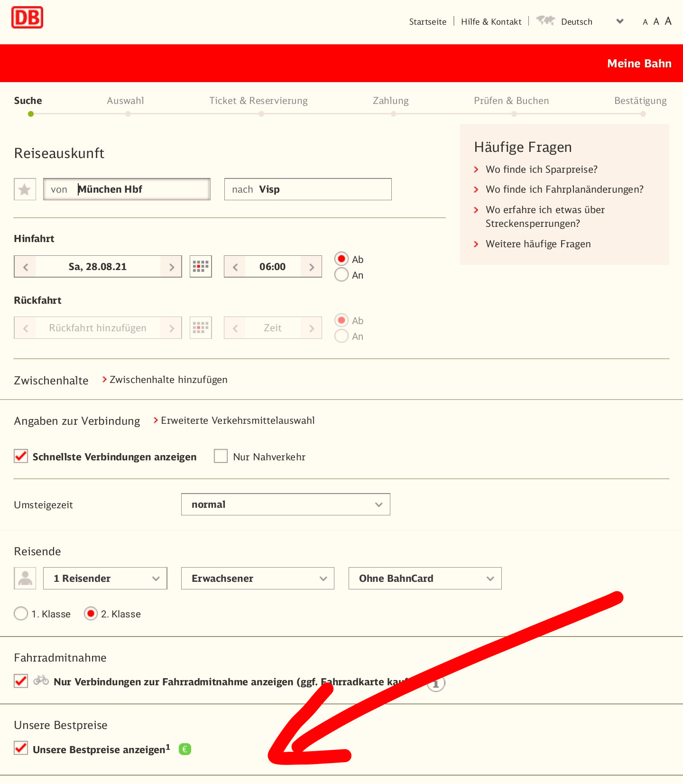
Task: Go to next outbound date arrow
Action: tap(172, 267)
